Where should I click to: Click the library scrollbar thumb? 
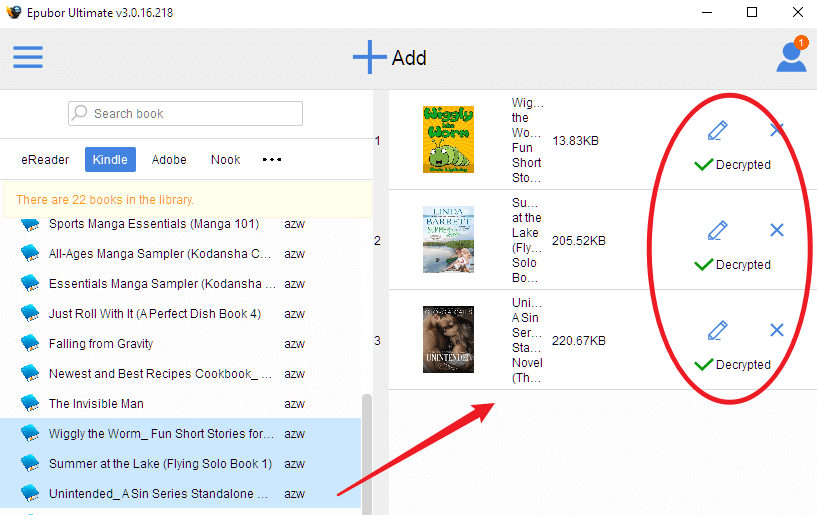(367, 454)
